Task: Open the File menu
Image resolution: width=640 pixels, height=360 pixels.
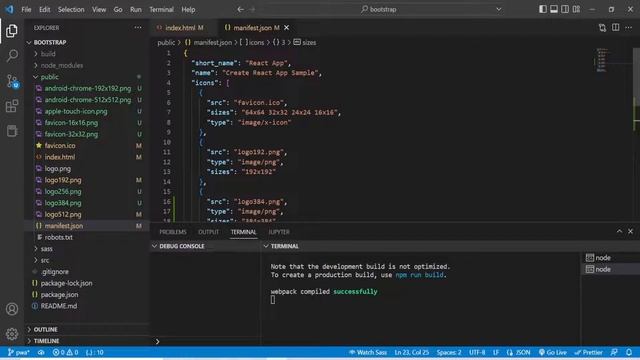Action: pos(26,9)
